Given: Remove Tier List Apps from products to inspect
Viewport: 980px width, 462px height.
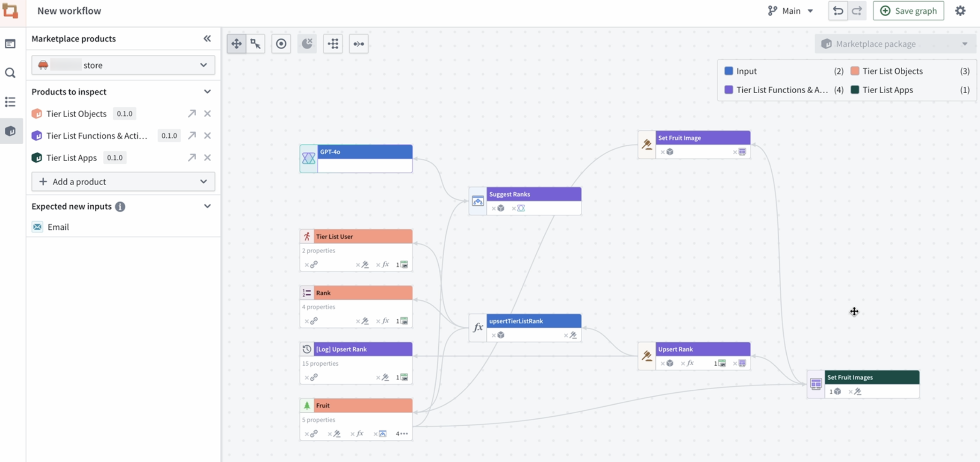Looking at the screenshot, I should pos(207,157).
